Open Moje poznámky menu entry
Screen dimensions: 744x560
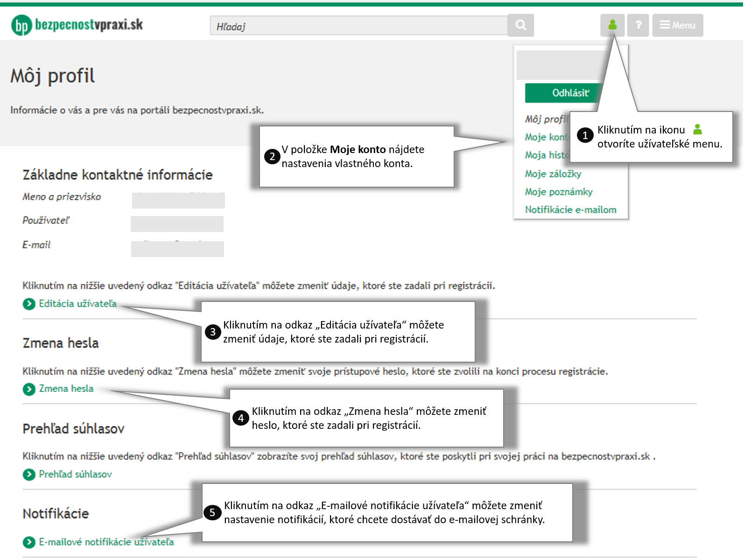pos(558,192)
